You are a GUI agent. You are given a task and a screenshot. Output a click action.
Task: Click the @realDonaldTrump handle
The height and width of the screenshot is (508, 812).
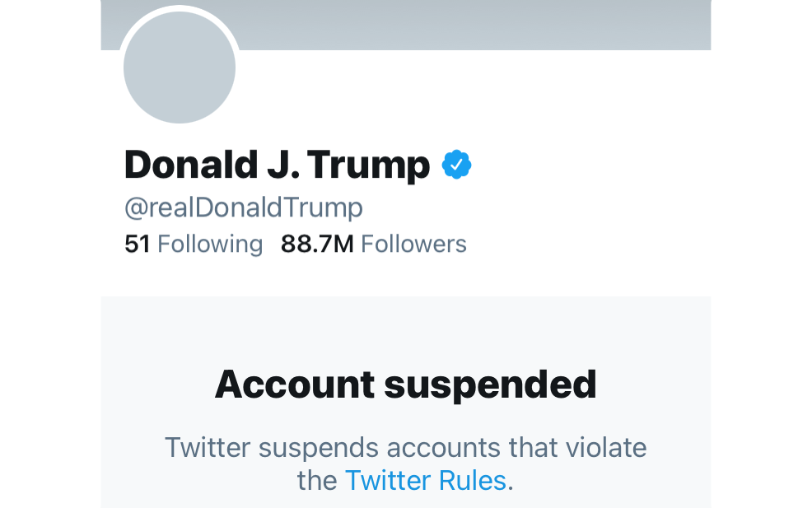point(243,207)
